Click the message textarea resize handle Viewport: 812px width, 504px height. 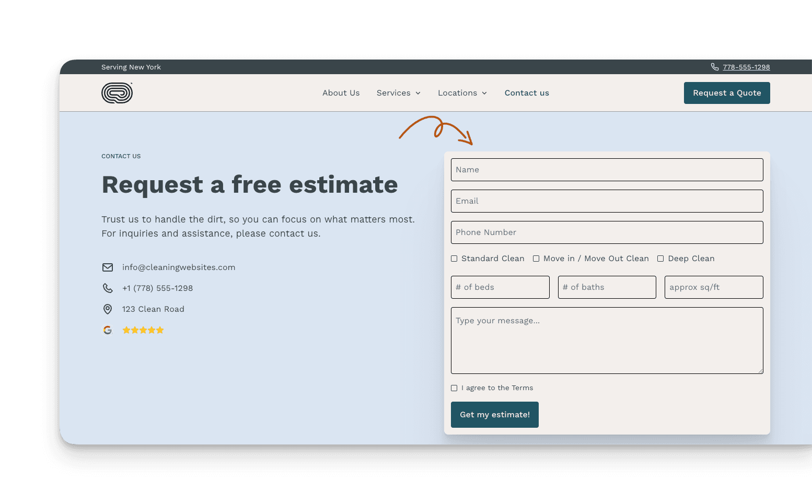pos(760,371)
